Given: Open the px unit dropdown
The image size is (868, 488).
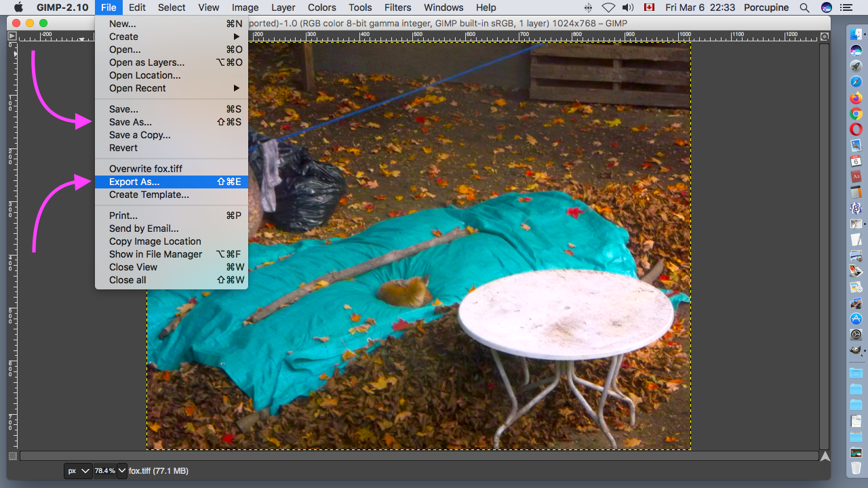Looking at the screenshot, I should coord(78,470).
